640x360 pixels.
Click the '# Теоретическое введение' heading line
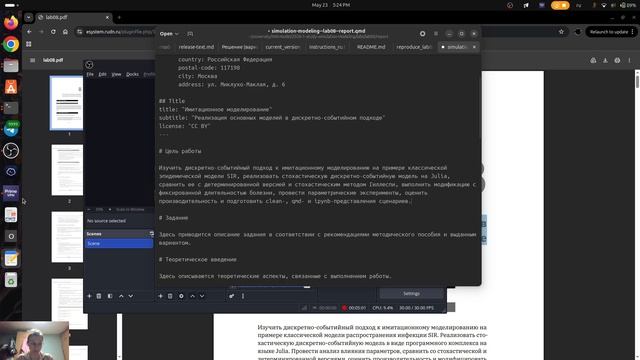198,260
